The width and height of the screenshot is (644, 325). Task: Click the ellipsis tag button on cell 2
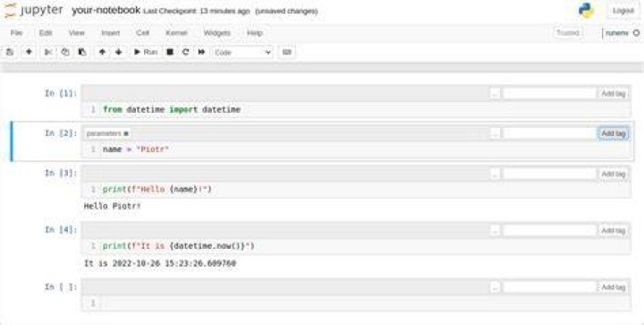(x=495, y=133)
